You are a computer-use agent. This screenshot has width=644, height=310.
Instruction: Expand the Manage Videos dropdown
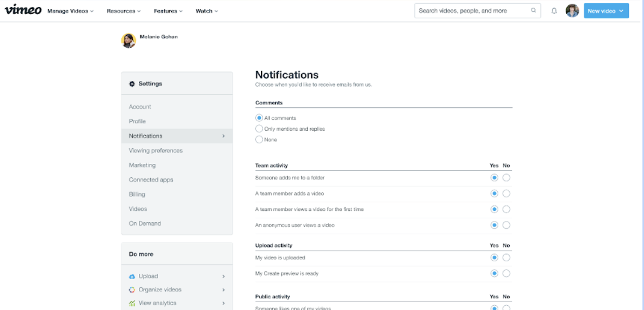71,11
